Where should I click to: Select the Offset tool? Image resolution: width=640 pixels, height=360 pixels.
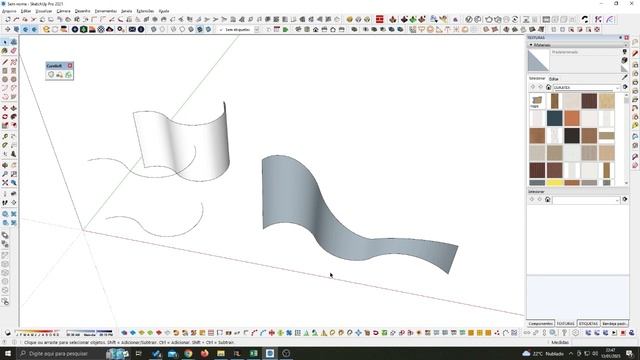(13, 125)
